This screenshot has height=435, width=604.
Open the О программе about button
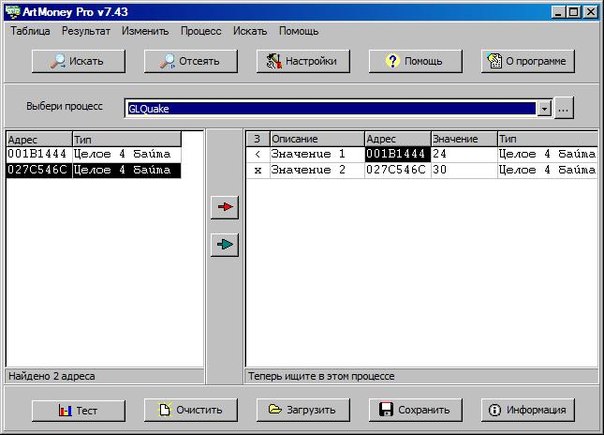(528, 61)
